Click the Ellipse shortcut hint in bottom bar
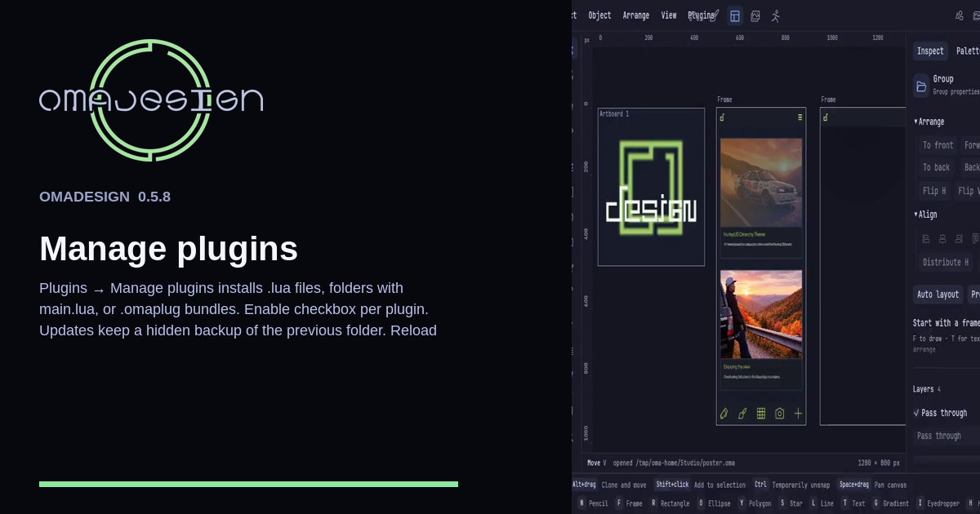 pyautogui.click(x=714, y=503)
